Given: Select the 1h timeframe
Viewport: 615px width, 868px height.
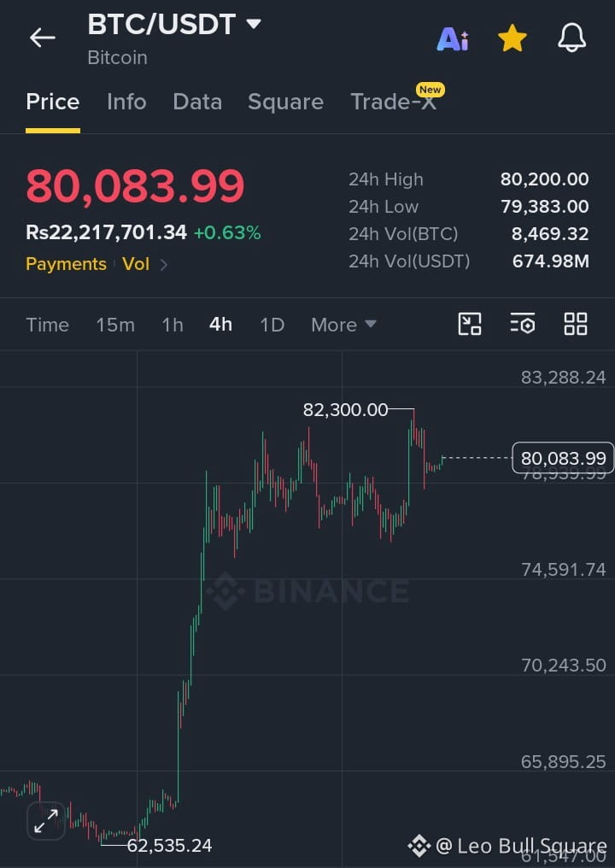Looking at the screenshot, I should (x=173, y=325).
